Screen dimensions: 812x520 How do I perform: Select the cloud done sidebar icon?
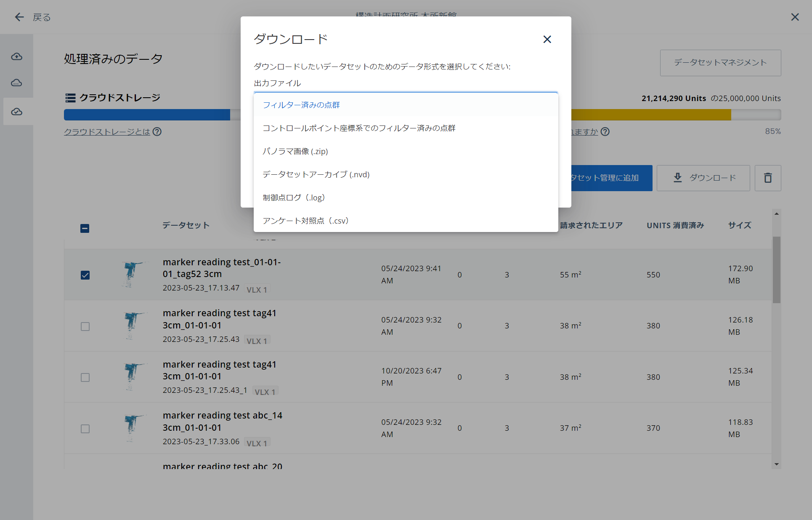coord(17,112)
